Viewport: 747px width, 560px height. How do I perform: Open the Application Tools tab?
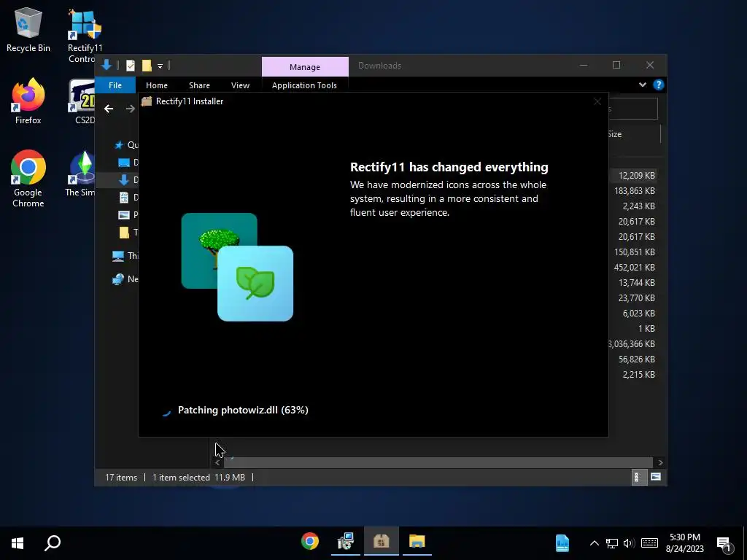click(x=304, y=85)
